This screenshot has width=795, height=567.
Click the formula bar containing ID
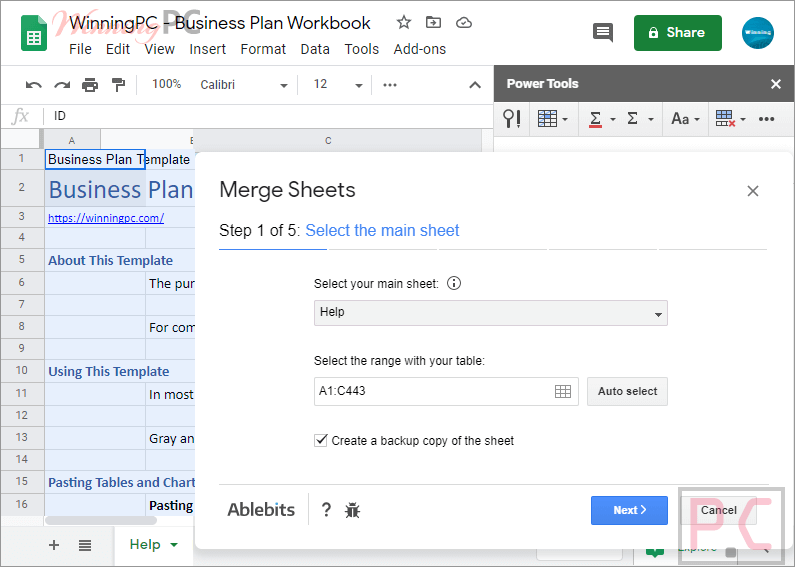click(x=269, y=116)
